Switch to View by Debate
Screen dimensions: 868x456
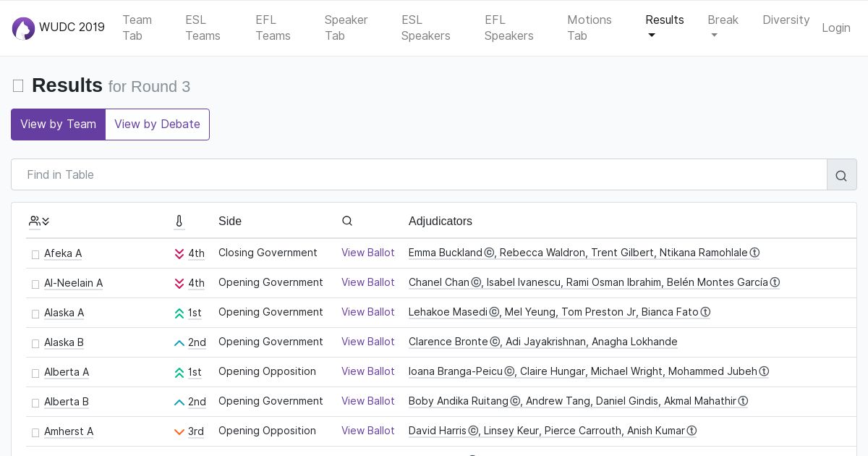click(x=157, y=124)
